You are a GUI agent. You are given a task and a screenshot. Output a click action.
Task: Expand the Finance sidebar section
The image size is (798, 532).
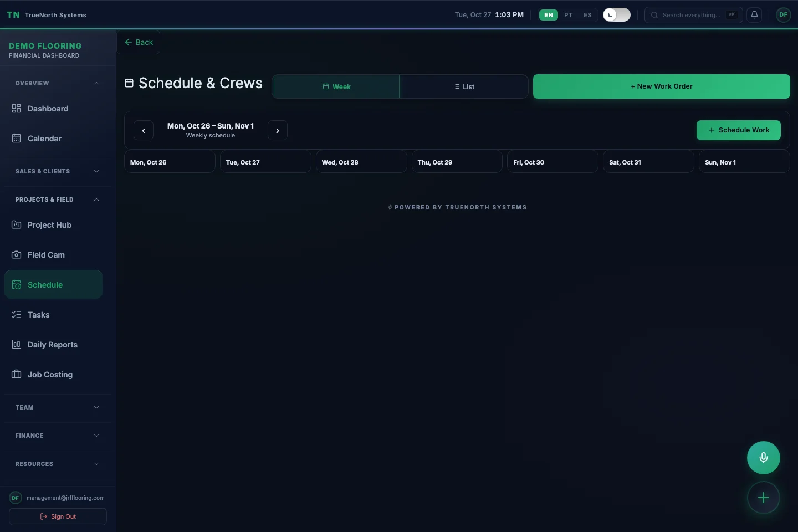point(58,436)
